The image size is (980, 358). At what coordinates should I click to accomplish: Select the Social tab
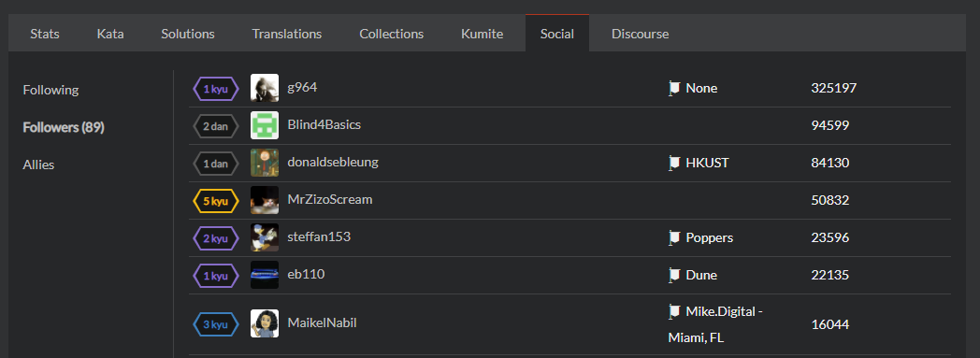click(x=557, y=34)
